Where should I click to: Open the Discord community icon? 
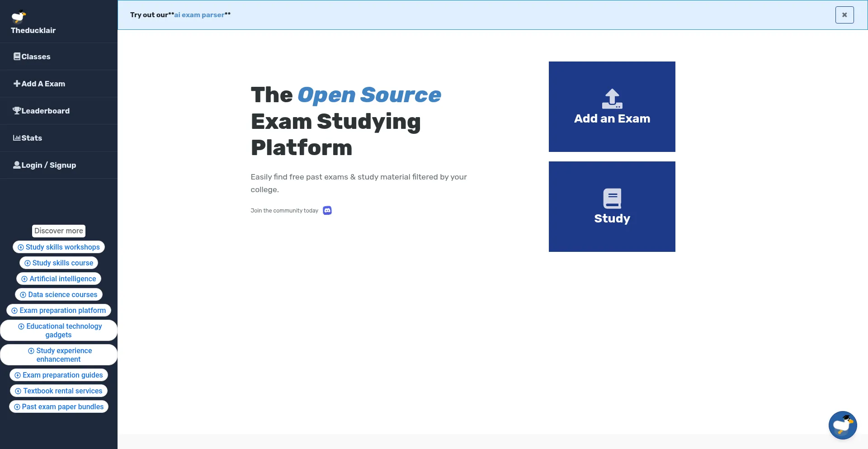[x=327, y=211]
